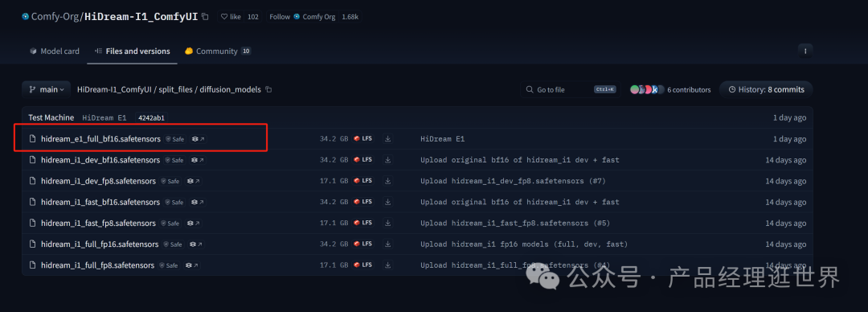868x312 pixels.
Task: Open file-info badge for hidream_i1_full_fp16
Action: pos(197,244)
